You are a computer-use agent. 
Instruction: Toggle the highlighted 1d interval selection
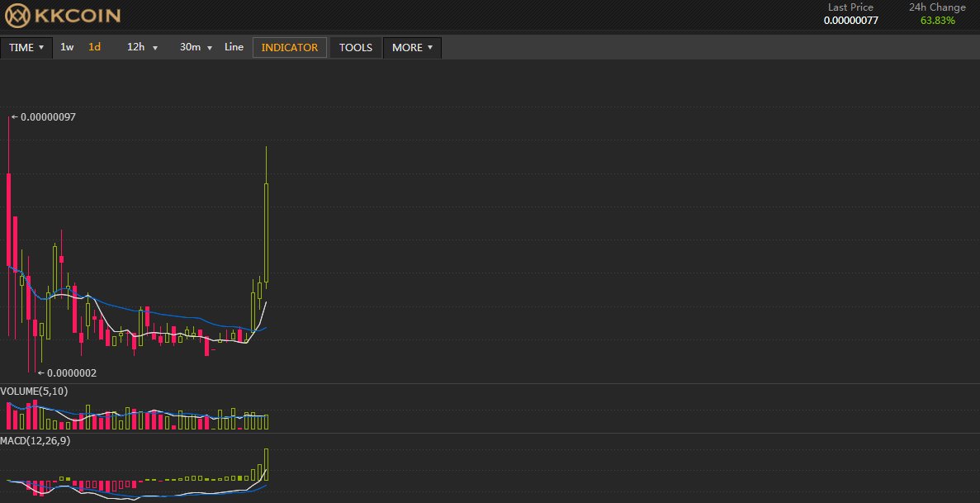click(94, 47)
